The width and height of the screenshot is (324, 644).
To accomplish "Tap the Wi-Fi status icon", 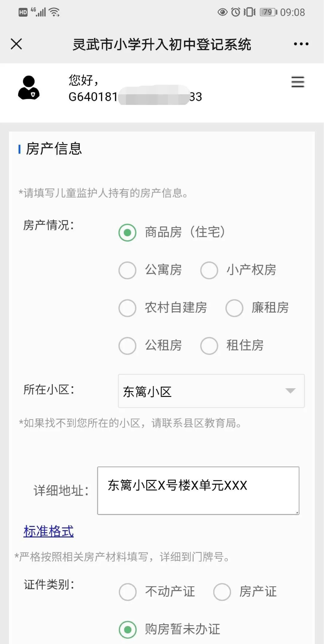I will (x=54, y=12).
